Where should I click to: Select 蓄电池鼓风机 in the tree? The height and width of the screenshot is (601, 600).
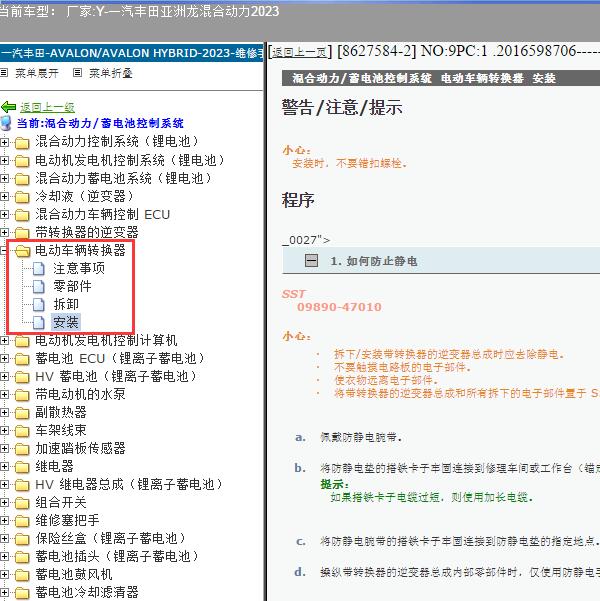(74, 575)
